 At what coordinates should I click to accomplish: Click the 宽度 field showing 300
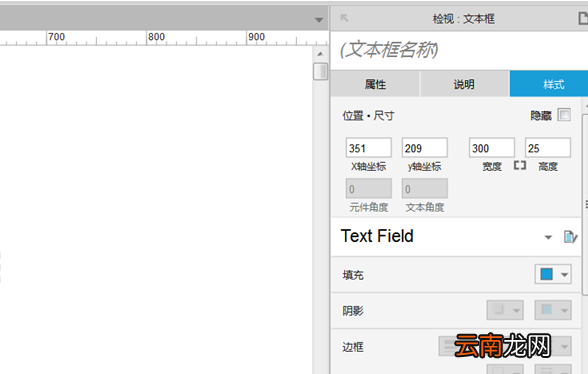[492, 148]
